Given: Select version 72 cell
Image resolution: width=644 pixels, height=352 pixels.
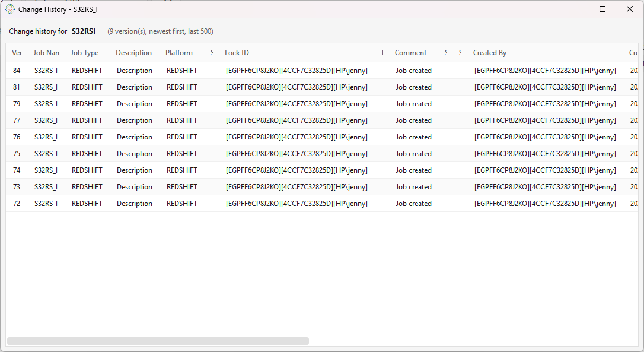Looking at the screenshot, I should 17,204.
